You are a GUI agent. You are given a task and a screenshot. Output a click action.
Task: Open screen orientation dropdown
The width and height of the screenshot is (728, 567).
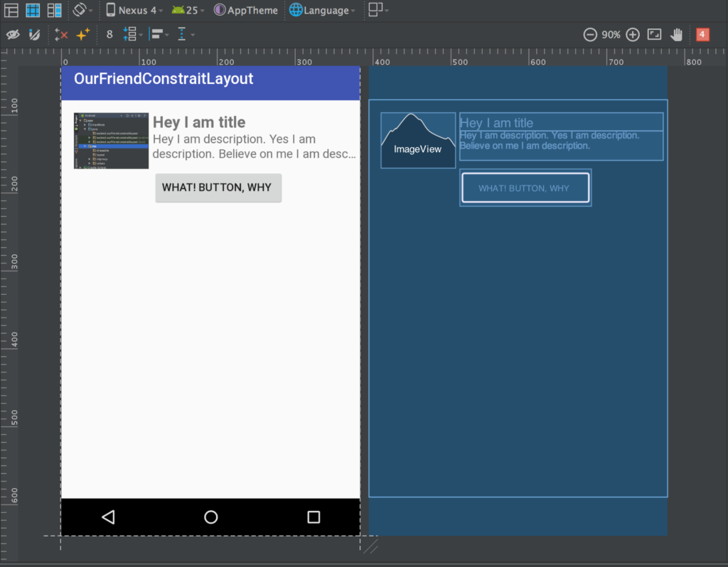(82, 10)
